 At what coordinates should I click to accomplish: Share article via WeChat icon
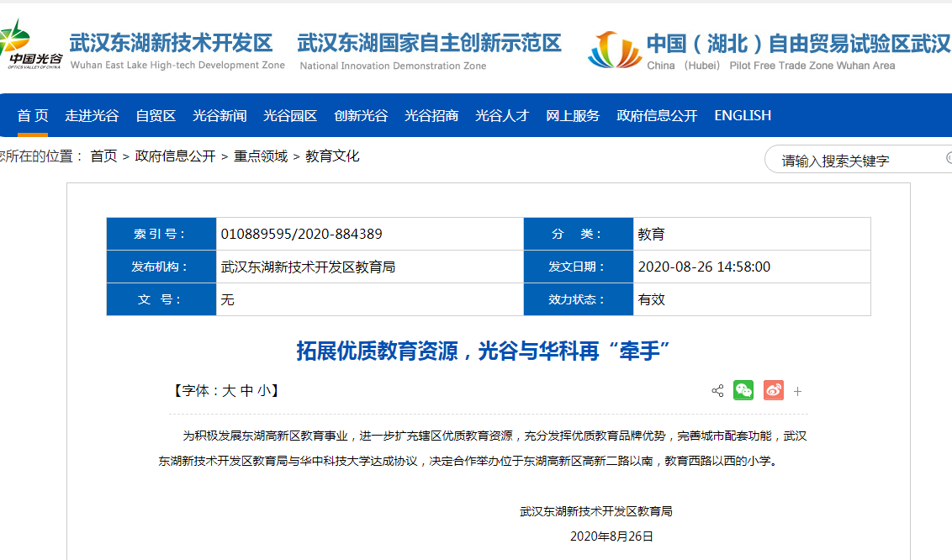[x=743, y=390]
